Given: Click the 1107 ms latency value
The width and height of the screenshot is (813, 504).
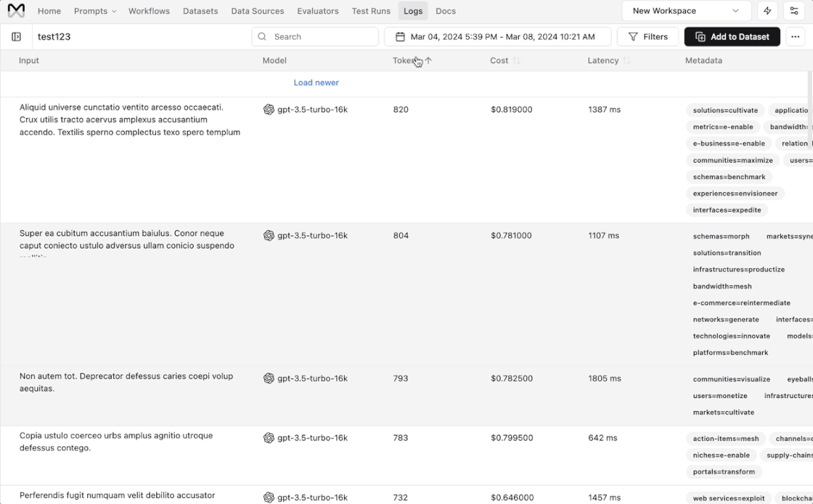Looking at the screenshot, I should (x=603, y=235).
